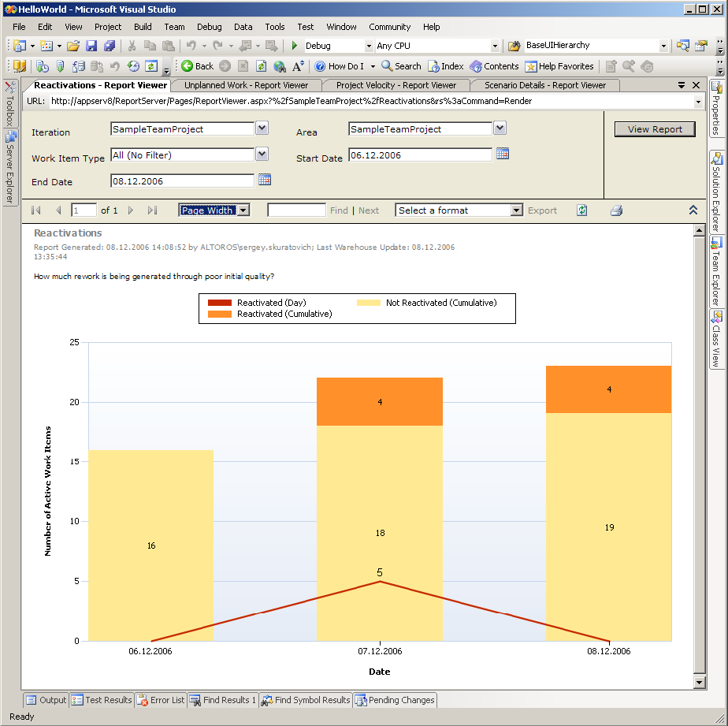Go to the last report page arrow
The width and height of the screenshot is (728, 726).
click(152, 210)
